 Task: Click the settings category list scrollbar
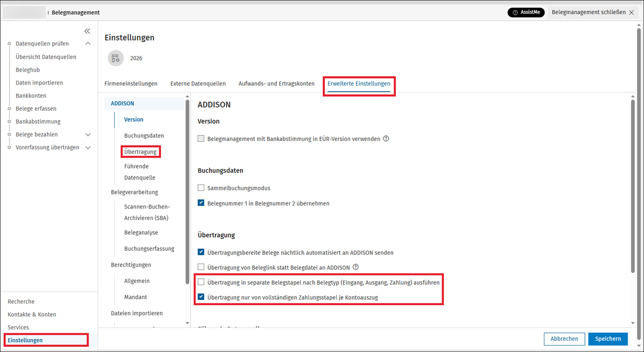[187, 192]
